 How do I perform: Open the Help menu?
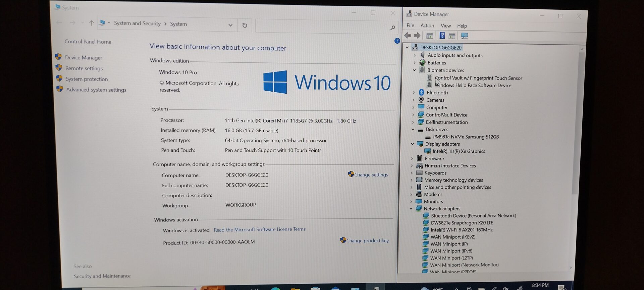462,26
